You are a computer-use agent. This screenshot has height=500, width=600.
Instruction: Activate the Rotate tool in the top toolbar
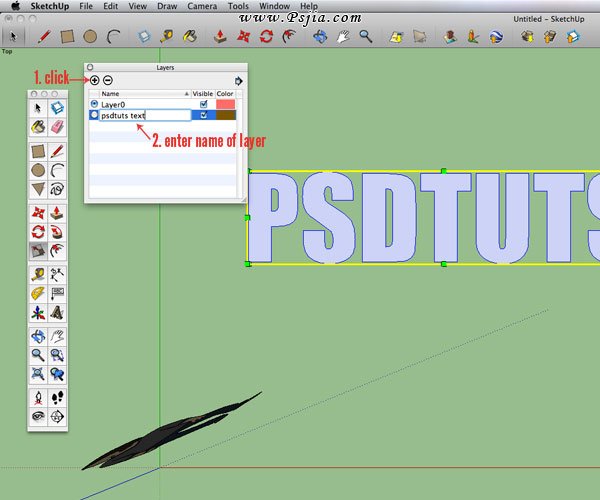[x=267, y=37]
